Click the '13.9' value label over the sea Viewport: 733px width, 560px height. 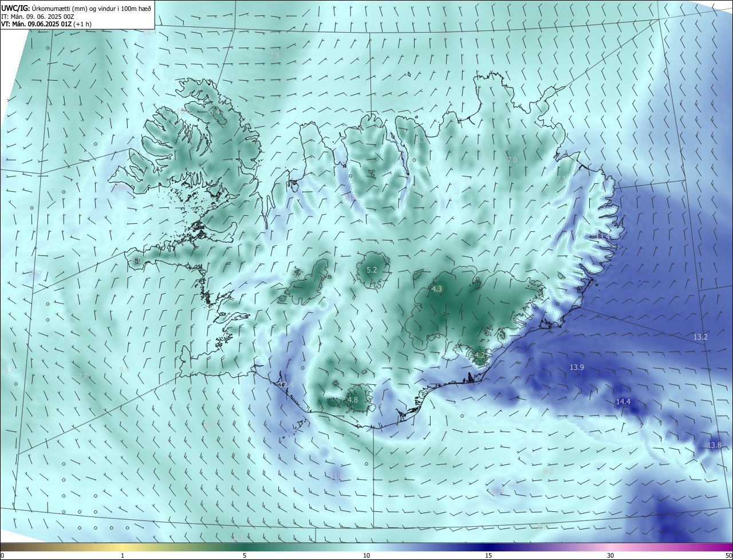(577, 367)
